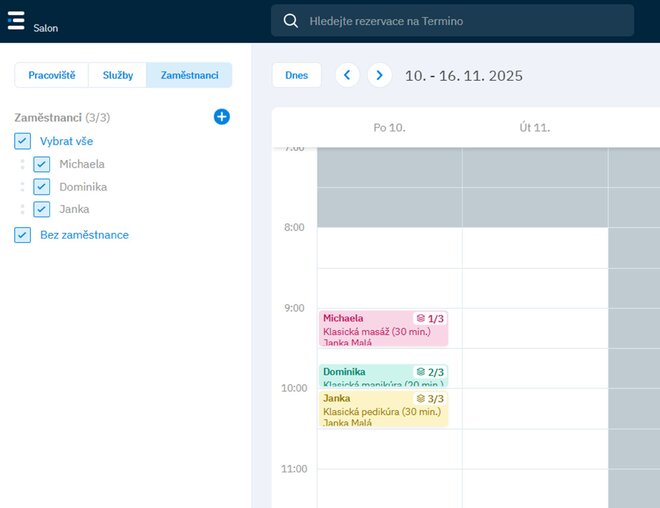The width and height of the screenshot is (660, 508).
Task: Select the Zaměstnanci tab
Action: coord(189,75)
